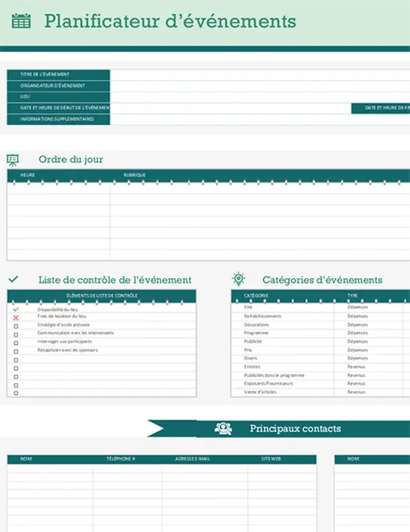
Task: Click the people icon in Principaux contacts banner
Action: 223,428
